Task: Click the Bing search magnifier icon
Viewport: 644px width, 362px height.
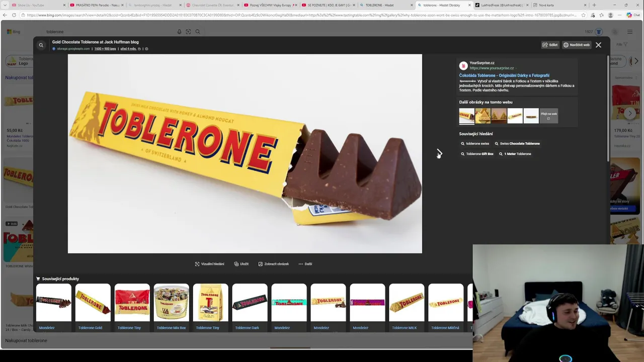Action: [x=197, y=32]
